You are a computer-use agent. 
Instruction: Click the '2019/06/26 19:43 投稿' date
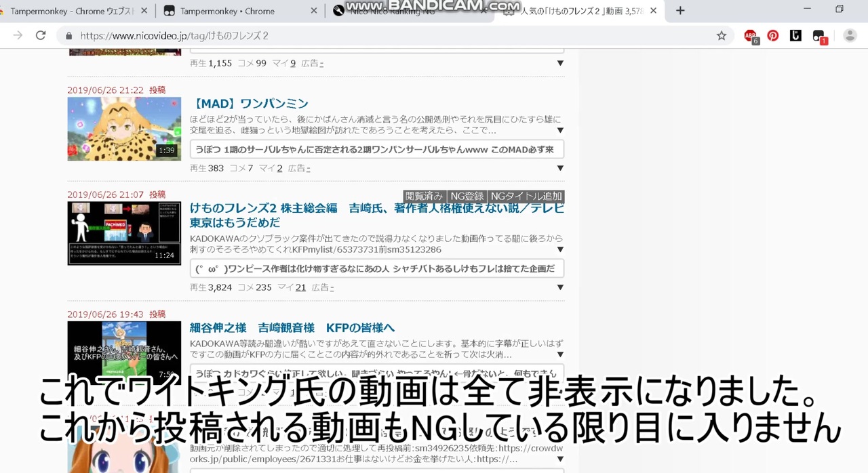pyautogui.click(x=116, y=314)
